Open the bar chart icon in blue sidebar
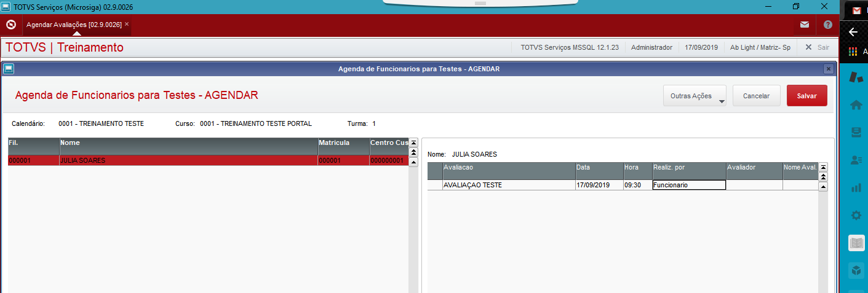The height and width of the screenshot is (293, 868). pyautogui.click(x=856, y=187)
